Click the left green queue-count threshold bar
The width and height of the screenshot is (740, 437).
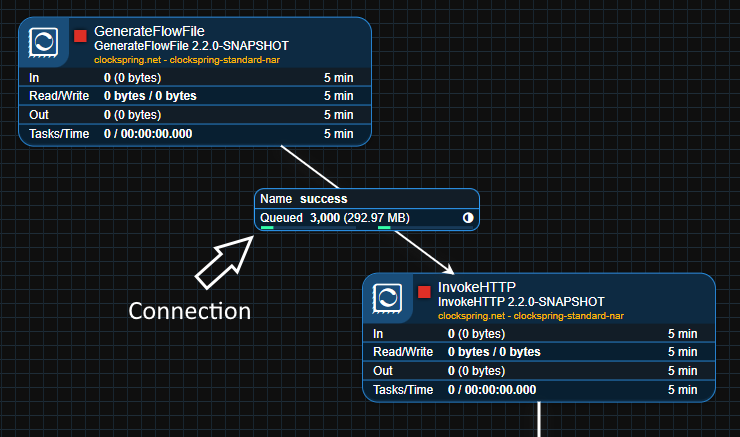click(267, 228)
